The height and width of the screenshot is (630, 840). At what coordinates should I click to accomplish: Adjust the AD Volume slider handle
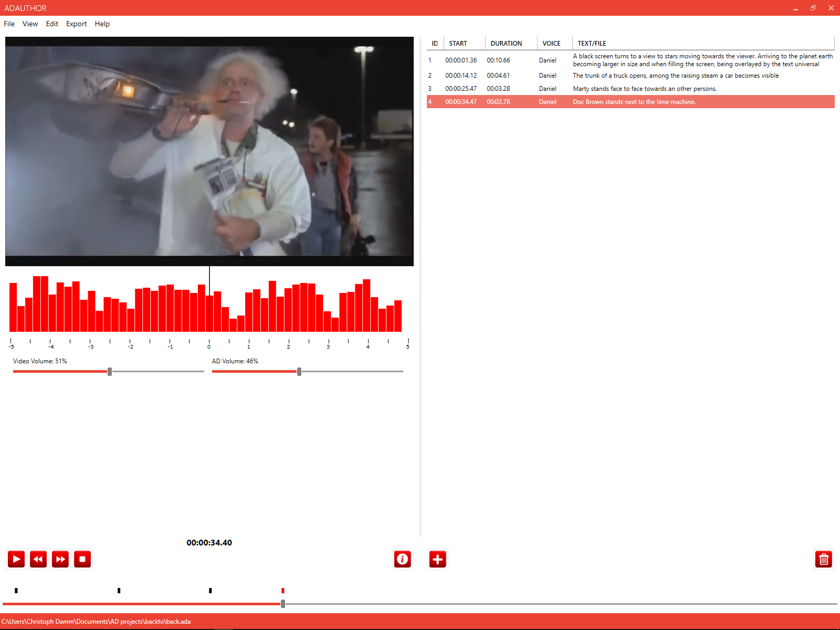click(299, 372)
